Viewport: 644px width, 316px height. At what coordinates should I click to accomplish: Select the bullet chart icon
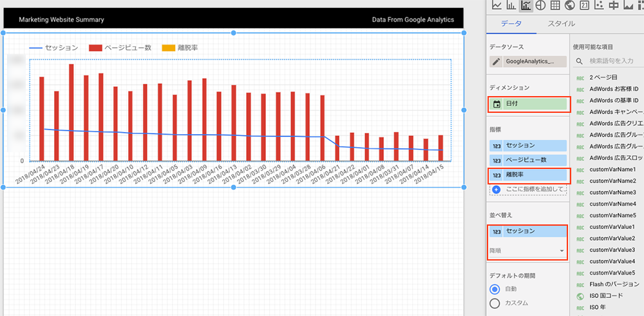click(x=614, y=5)
